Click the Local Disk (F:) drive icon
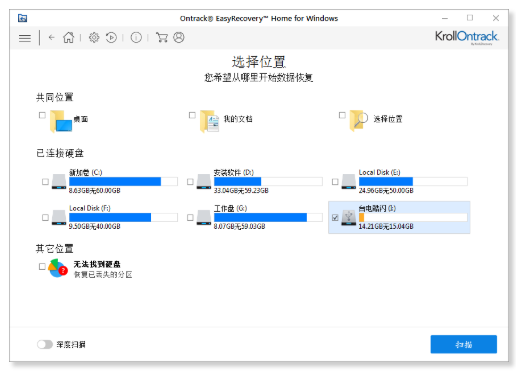 (x=59, y=218)
